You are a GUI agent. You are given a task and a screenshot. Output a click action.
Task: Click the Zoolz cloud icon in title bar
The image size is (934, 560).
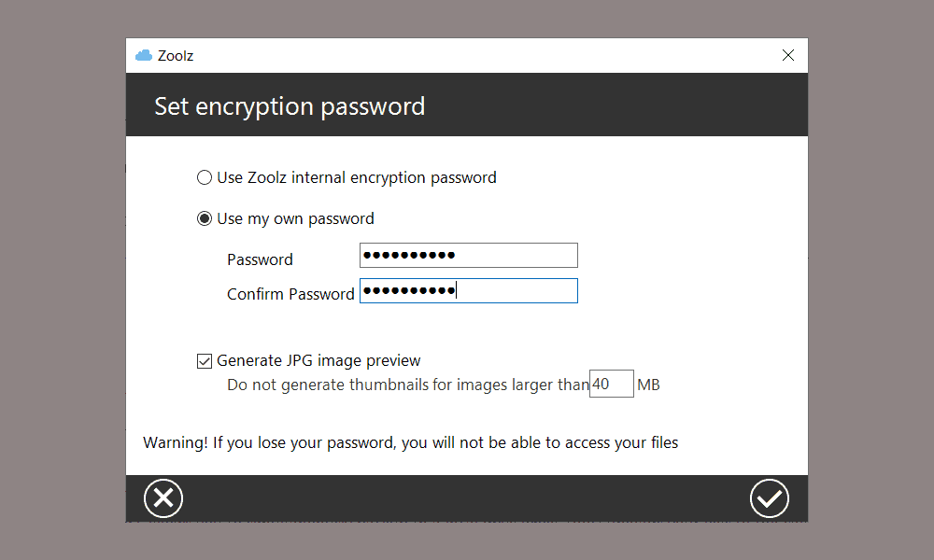click(144, 55)
